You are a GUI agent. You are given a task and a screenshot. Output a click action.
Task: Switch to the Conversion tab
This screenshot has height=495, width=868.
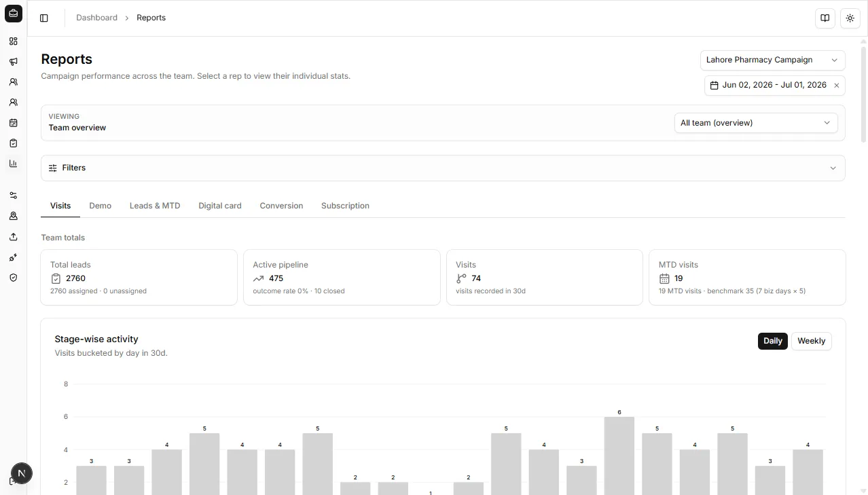coord(281,206)
